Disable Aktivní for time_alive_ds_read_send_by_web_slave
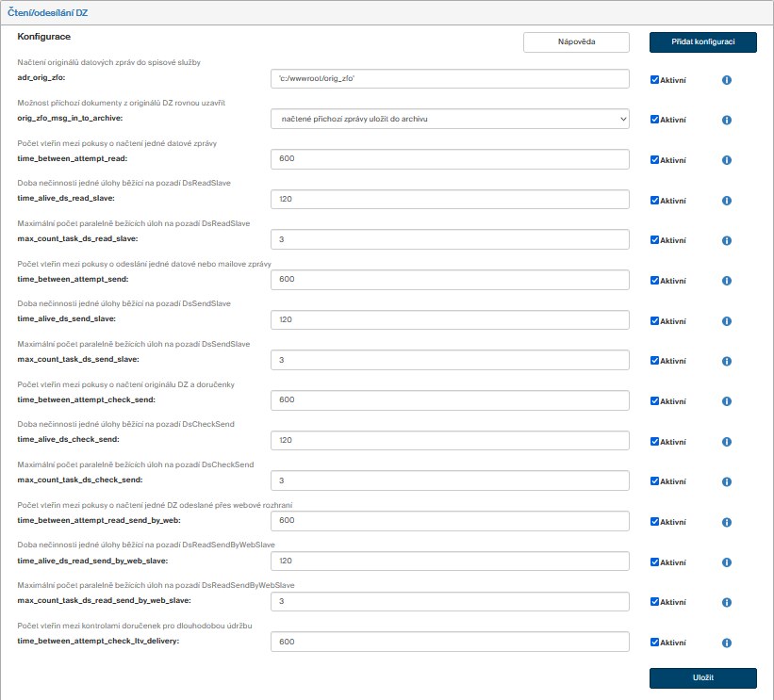Viewport: 774px width, 700px height. [654, 562]
